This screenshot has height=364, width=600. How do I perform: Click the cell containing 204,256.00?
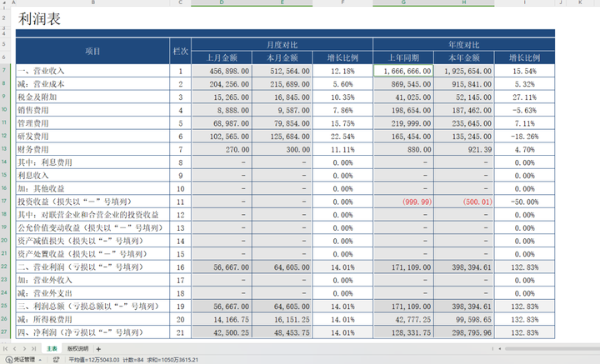pyautogui.click(x=222, y=84)
